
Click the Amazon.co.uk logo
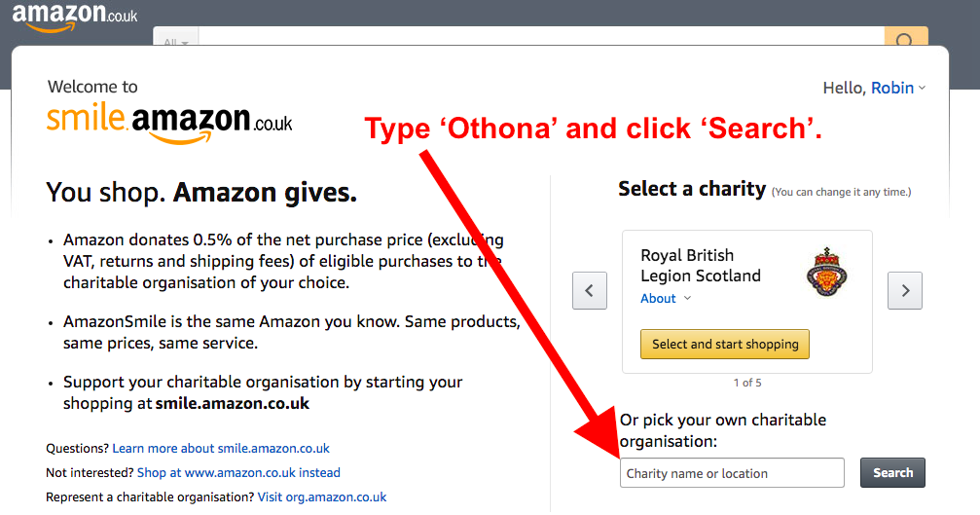75,17
